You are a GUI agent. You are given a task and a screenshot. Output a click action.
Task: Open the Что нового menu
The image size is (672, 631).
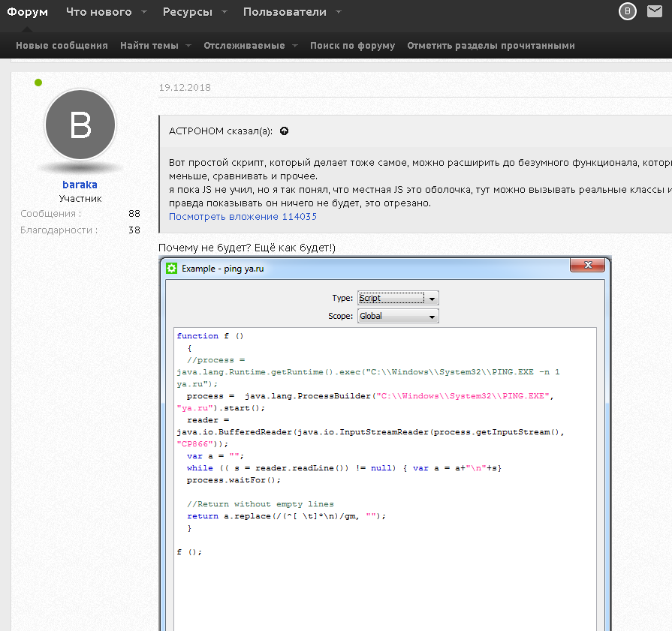point(99,12)
